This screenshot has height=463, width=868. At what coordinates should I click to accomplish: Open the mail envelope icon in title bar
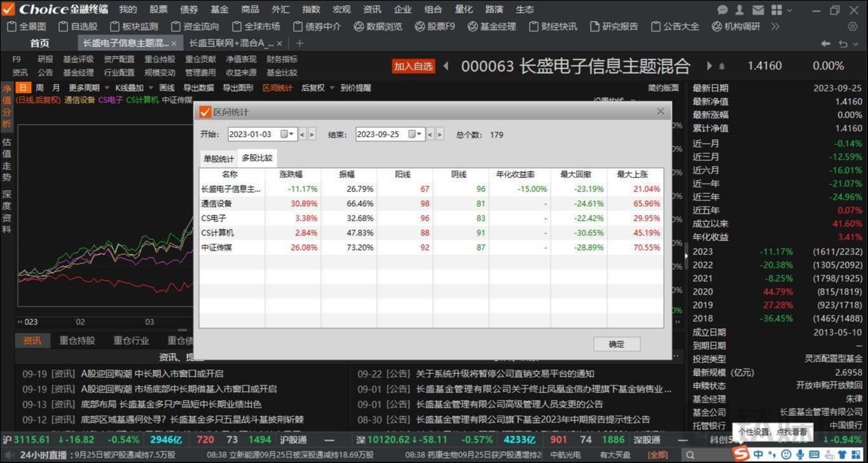758,10
